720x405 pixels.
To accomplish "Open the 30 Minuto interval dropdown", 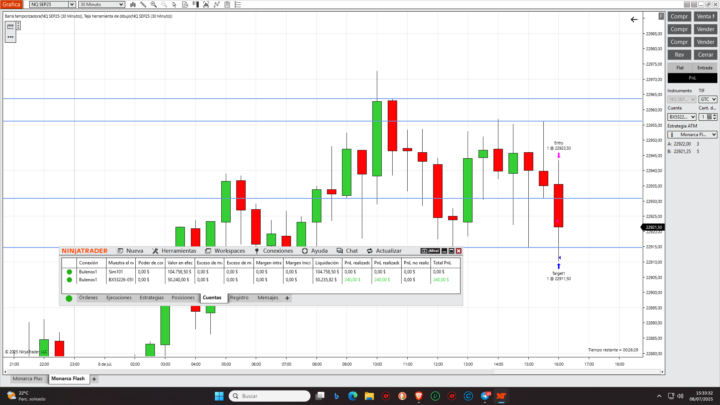I will [x=101, y=5].
